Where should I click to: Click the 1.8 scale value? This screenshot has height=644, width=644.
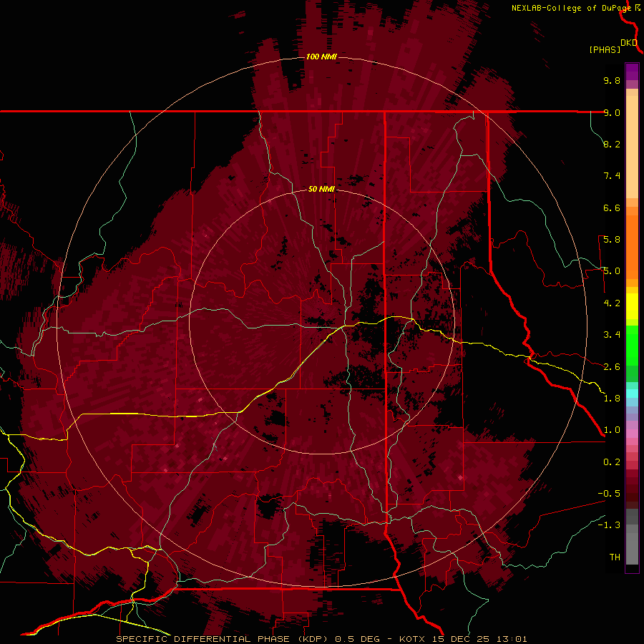pos(612,399)
